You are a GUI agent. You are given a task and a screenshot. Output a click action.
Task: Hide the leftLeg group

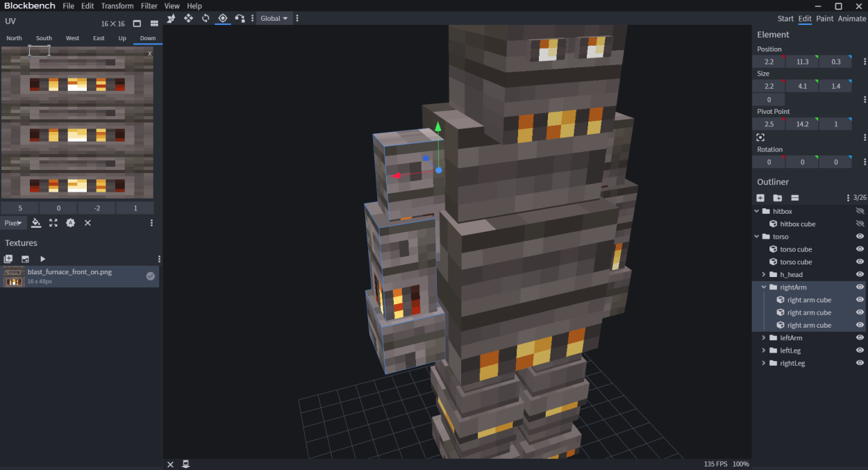click(x=860, y=350)
